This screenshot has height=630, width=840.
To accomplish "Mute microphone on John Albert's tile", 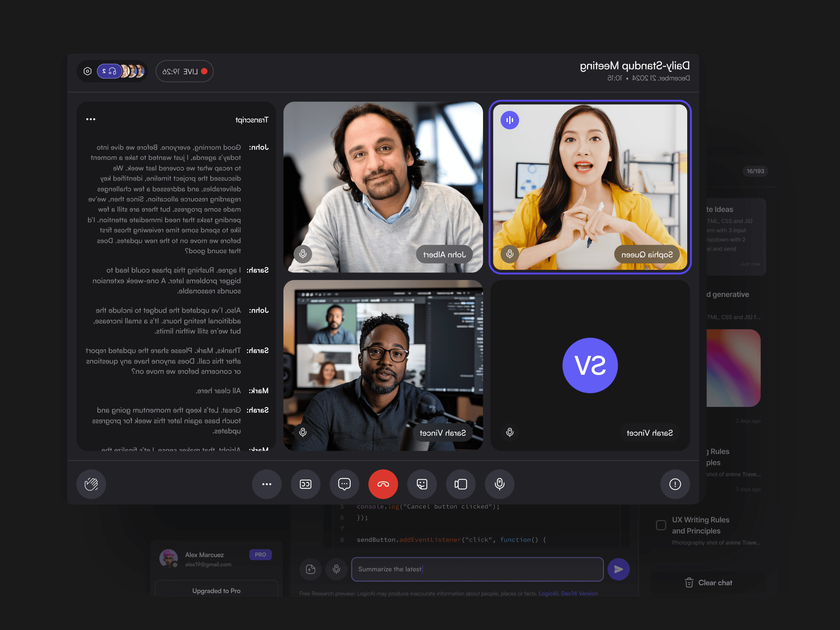I will click(x=303, y=254).
